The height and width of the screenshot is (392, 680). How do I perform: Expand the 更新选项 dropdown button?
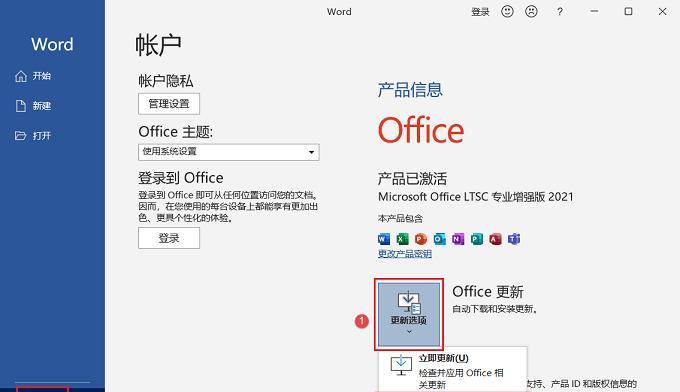(x=409, y=314)
